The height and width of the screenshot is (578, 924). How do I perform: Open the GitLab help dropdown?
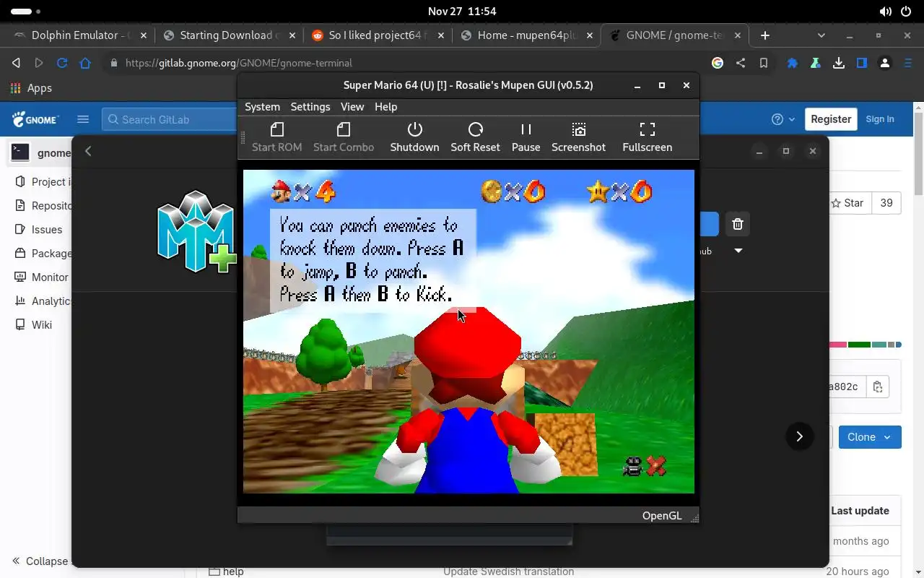pyautogui.click(x=783, y=119)
